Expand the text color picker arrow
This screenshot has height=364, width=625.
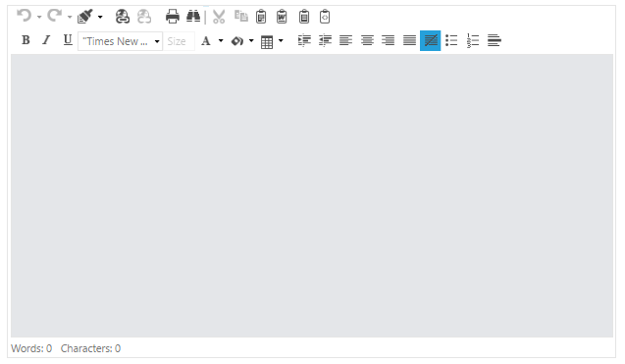click(x=221, y=40)
